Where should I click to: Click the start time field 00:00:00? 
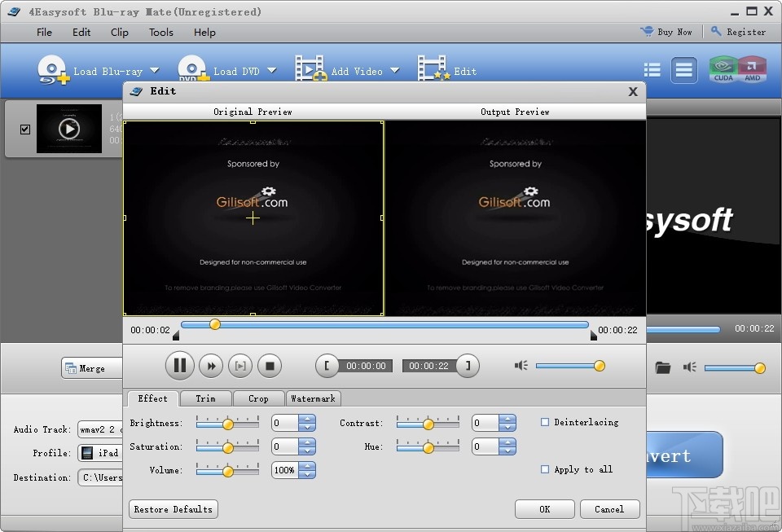366,366
